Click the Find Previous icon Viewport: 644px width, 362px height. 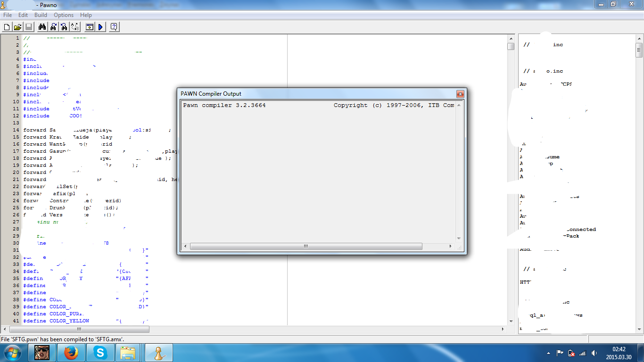64,27
